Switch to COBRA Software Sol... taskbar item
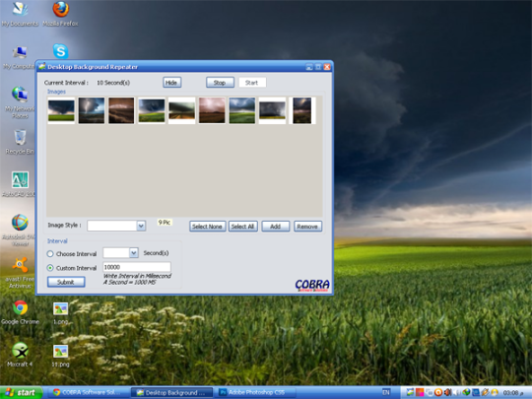Image resolution: width=532 pixels, height=399 pixels. coord(88,392)
